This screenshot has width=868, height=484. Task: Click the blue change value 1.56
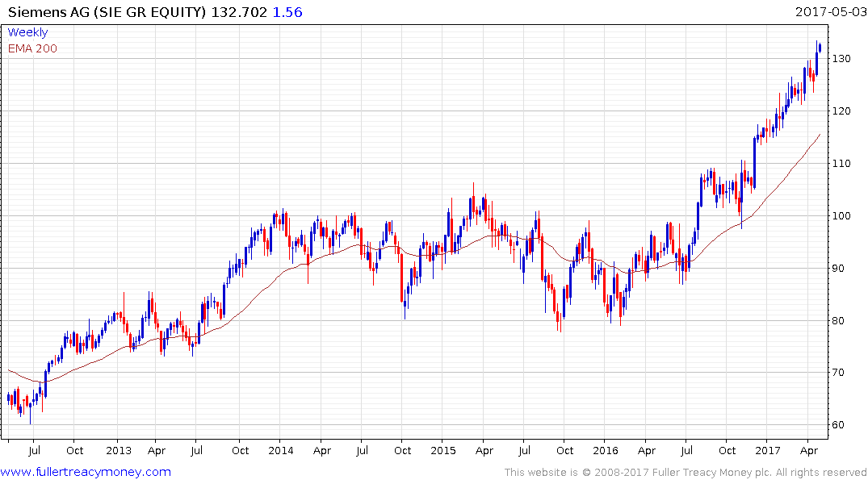(x=287, y=12)
